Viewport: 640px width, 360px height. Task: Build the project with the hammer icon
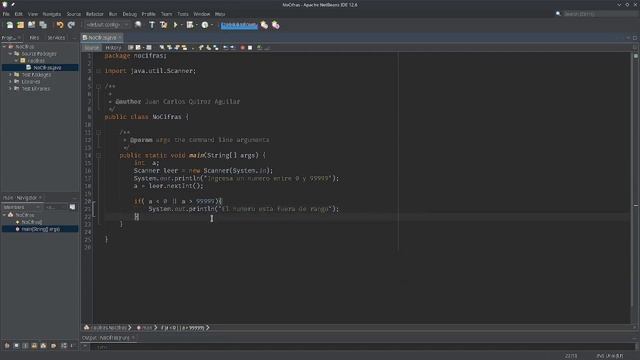pyautogui.click(x=152, y=25)
